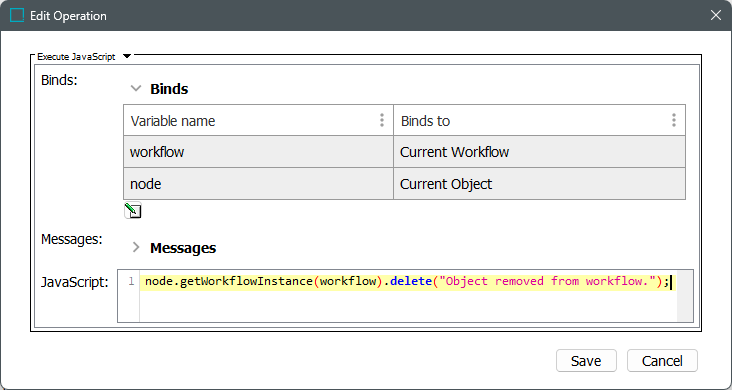Viewport: 732px width, 390px height.
Task: Save the operation
Action: [586, 361]
